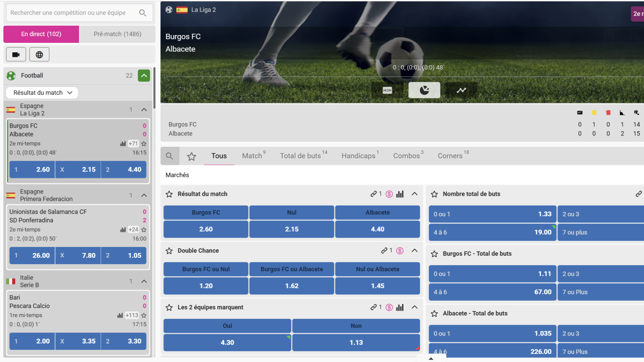Open the H2H head-to-head view
Image resolution: width=644 pixels, height=362 pixels.
[387, 90]
